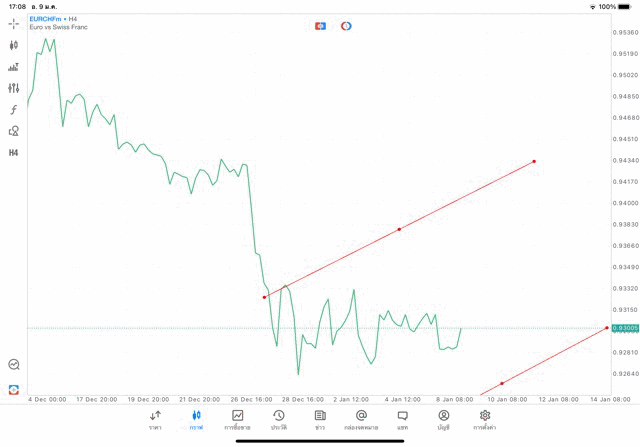Screen dimensions: 640x447
Task: Open the H4 timeframe selector
Action: click(x=14, y=153)
